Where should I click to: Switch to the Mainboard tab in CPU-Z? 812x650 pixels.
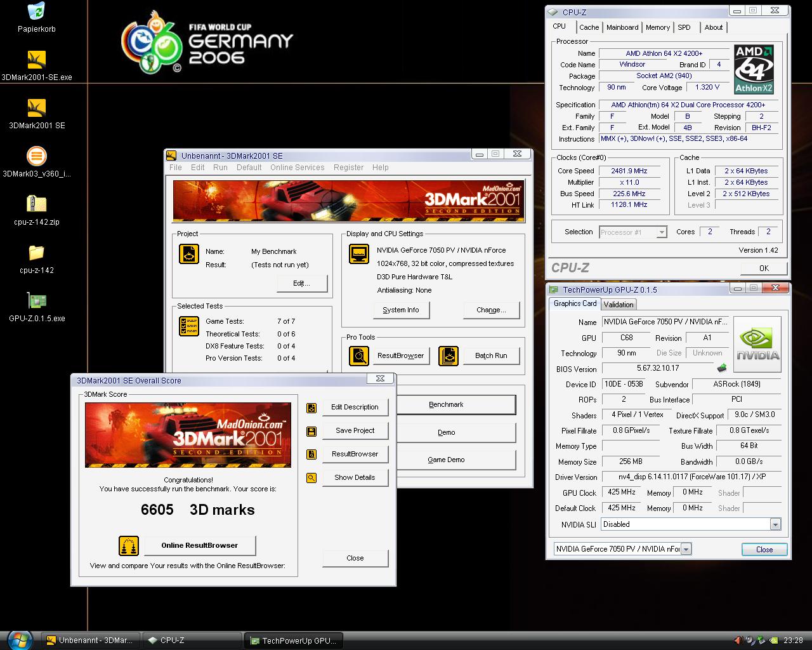click(622, 27)
